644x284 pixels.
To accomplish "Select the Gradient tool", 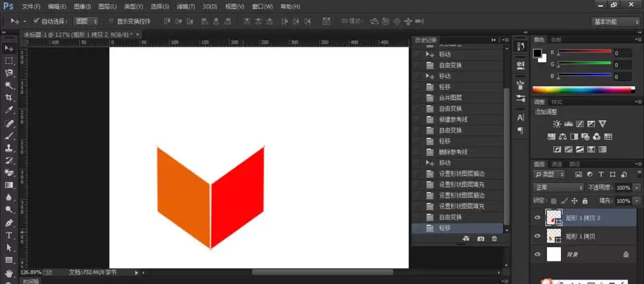I will pyautogui.click(x=8, y=185).
